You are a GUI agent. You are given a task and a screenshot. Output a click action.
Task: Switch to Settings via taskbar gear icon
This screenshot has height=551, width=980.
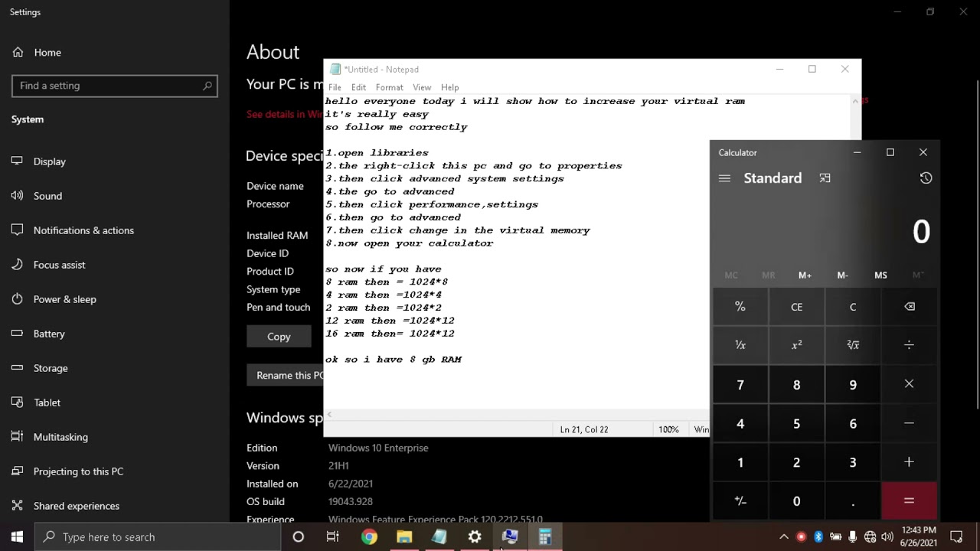pos(475,537)
